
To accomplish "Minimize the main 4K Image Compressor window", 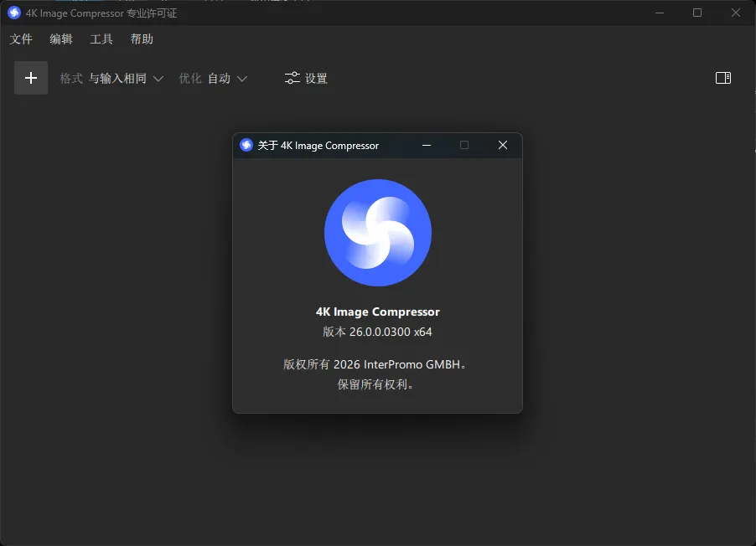I will pos(659,13).
